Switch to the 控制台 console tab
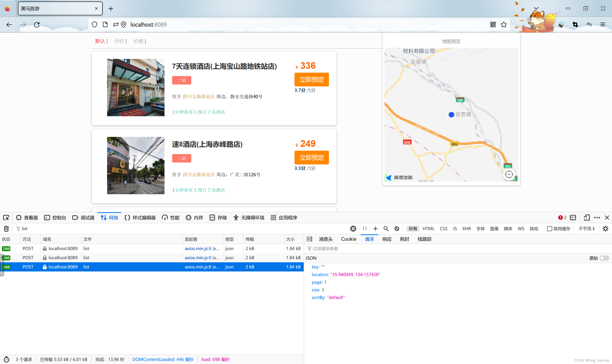The height and width of the screenshot is (364, 612). (55, 218)
